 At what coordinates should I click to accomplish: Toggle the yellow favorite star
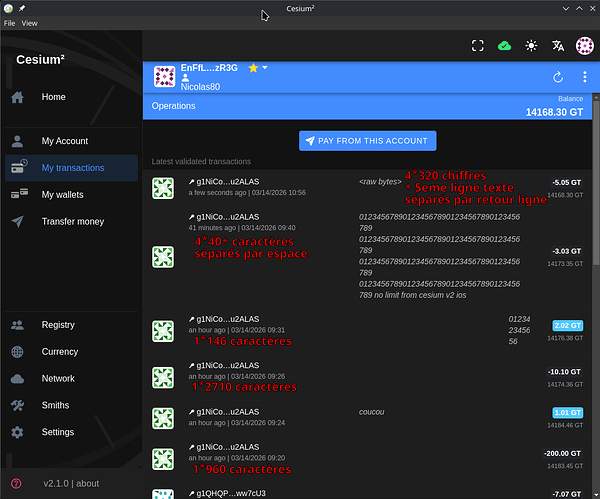click(253, 68)
